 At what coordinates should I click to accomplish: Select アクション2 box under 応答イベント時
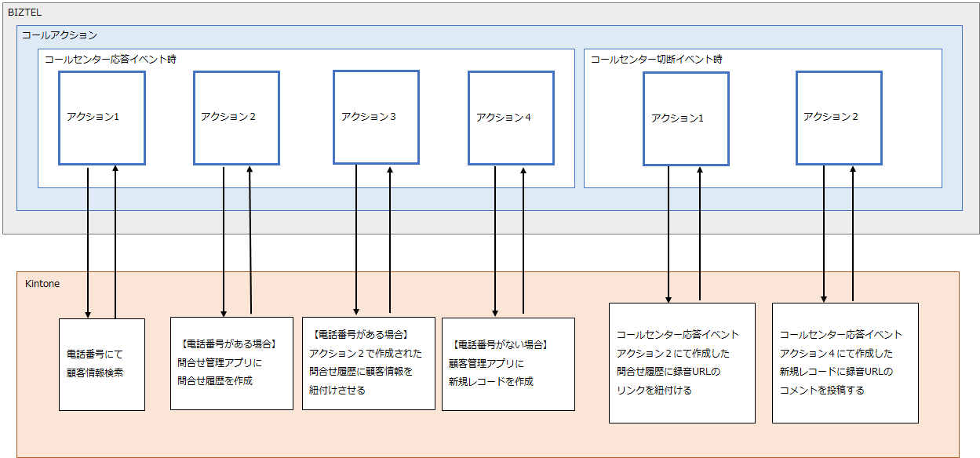pos(236,118)
